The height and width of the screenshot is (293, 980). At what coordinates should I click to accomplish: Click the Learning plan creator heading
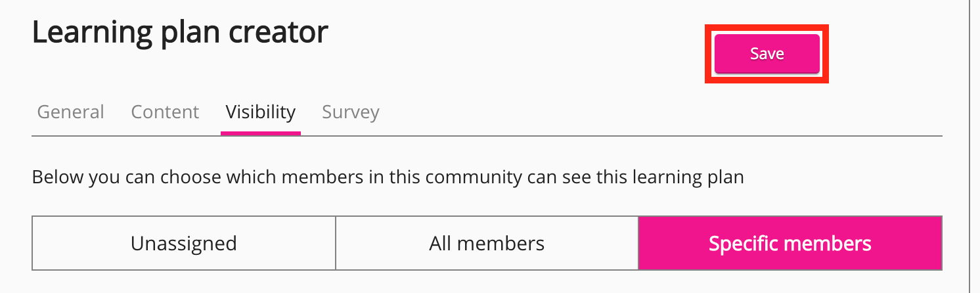(180, 32)
